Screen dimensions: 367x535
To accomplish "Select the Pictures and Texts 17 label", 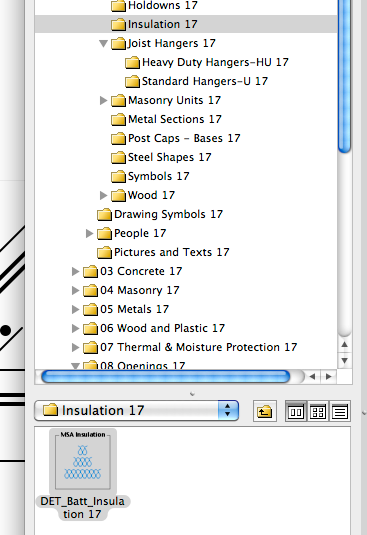I will 172,252.
